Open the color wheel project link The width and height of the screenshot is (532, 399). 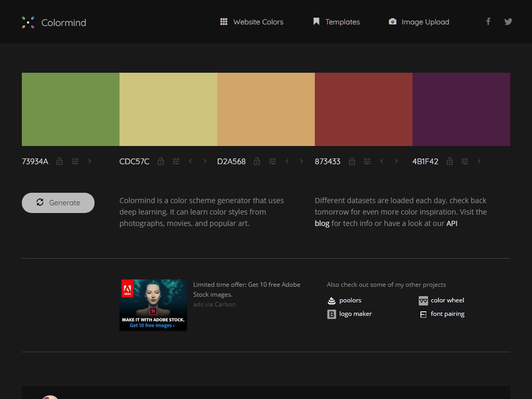(447, 300)
